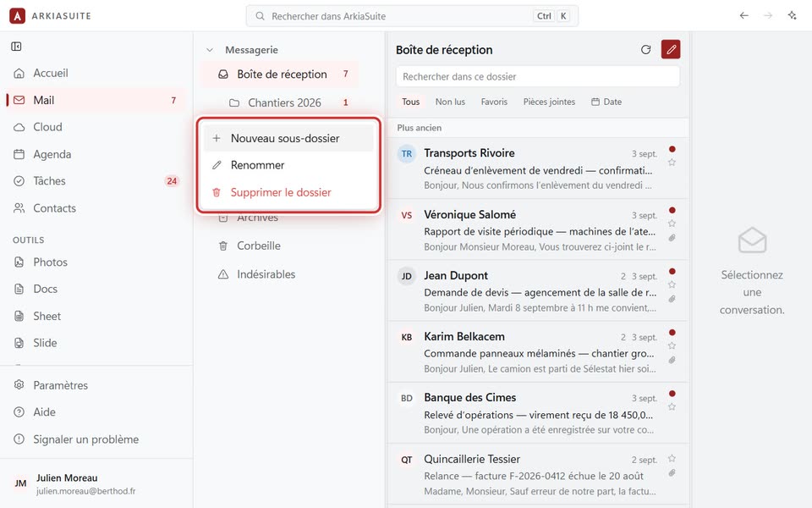
Task: Star the Banque des Cimes message
Action: 672,407
